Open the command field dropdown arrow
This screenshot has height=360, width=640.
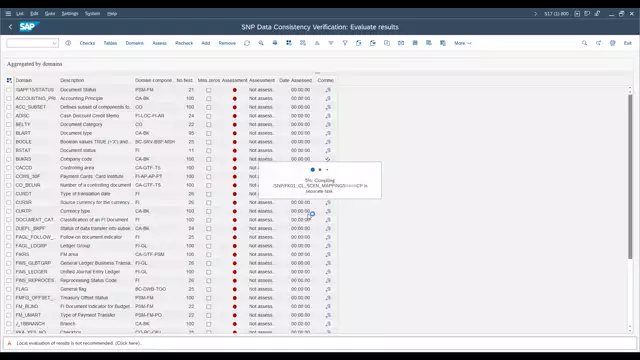pos(54,43)
